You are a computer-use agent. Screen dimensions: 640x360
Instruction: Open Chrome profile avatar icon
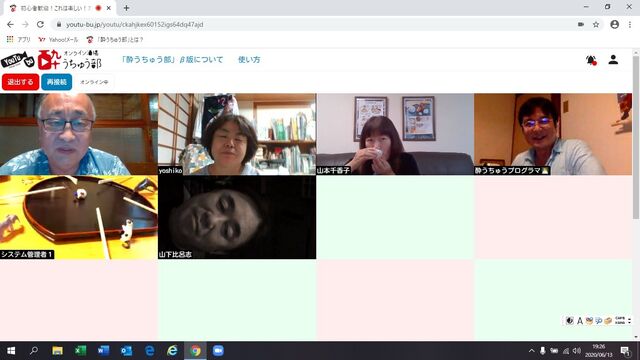tap(615, 24)
